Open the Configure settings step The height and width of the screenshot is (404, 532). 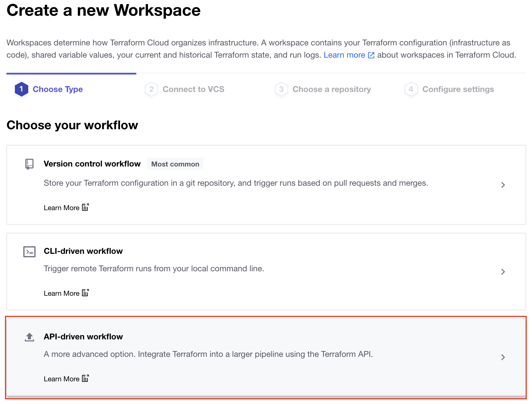458,89
